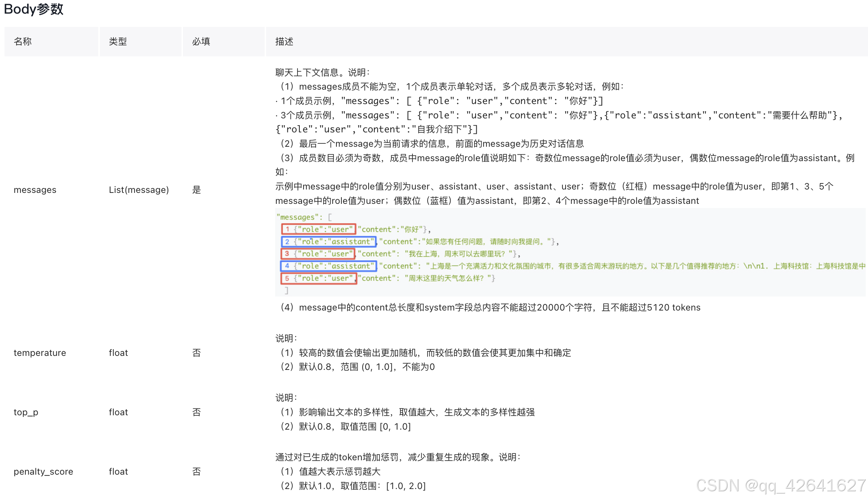Image resolution: width=868 pixels, height=500 pixels.
Task: Click float type in penalty_score row
Action: pyautogui.click(x=118, y=472)
